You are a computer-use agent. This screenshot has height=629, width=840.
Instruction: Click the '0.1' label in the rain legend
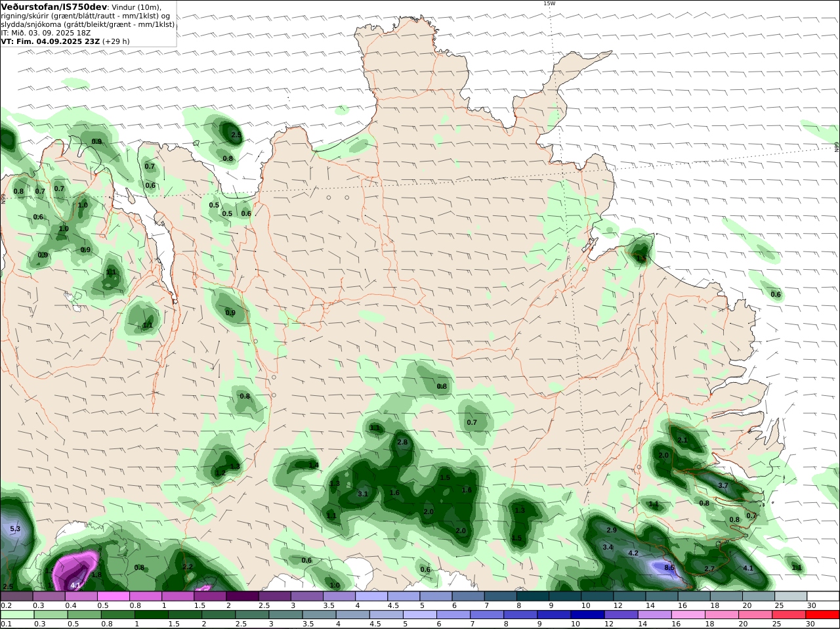pos(6,624)
